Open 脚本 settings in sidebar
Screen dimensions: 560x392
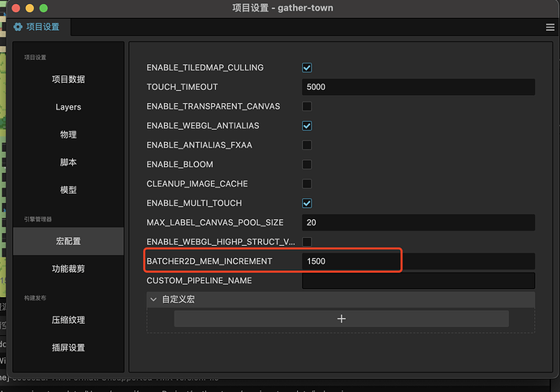point(68,162)
